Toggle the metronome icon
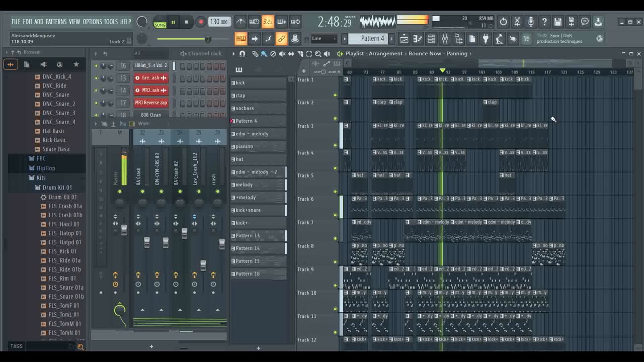 pyautogui.click(x=241, y=22)
